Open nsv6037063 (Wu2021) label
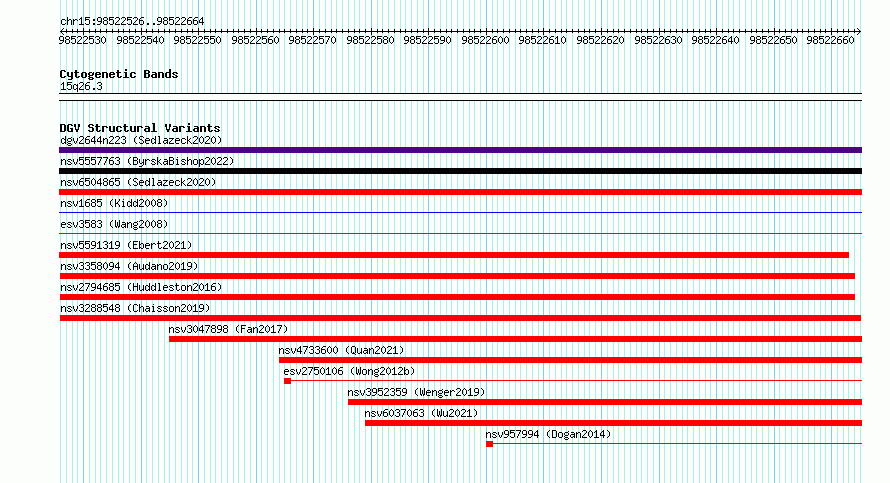This screenshot has height=483, width=890. [421, 413]
